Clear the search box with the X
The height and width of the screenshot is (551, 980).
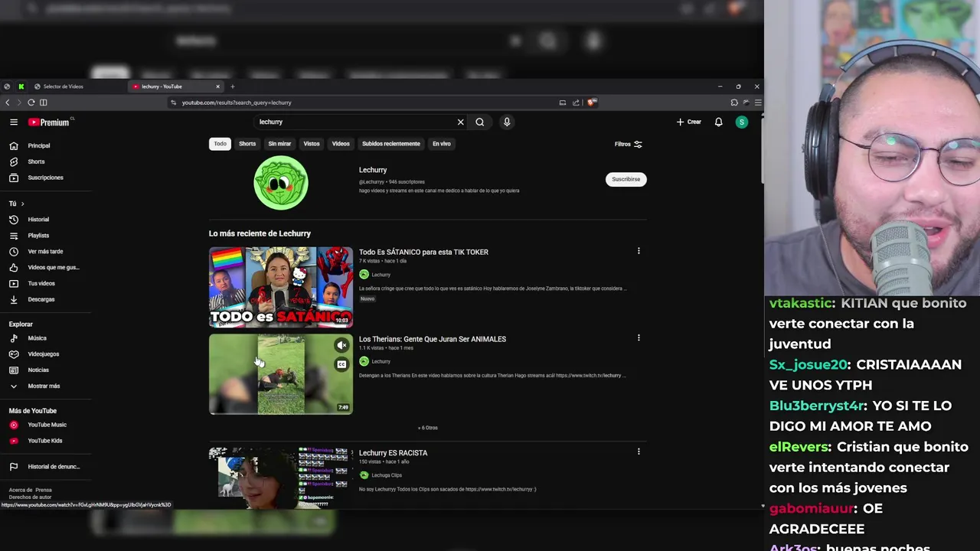pos(460,122)
